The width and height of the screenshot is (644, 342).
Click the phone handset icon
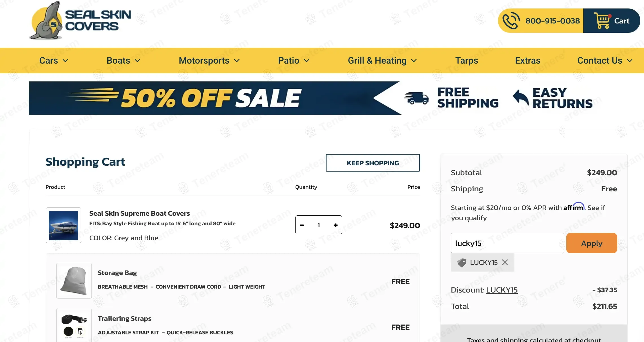(x=511, y=21)
